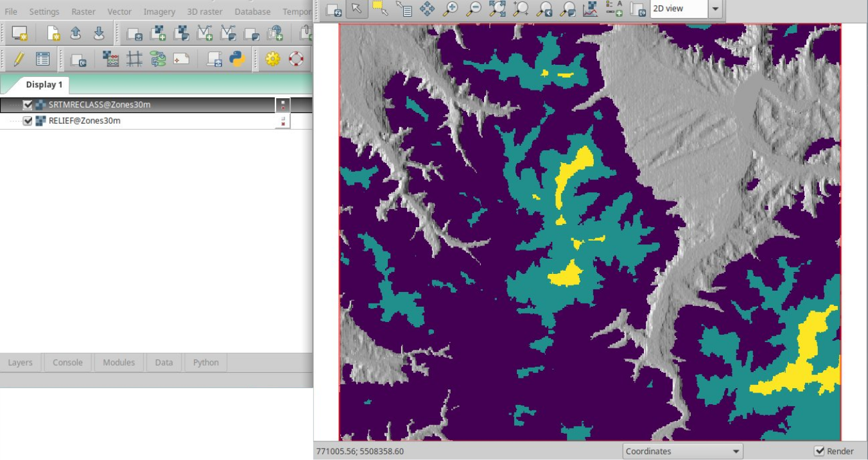Expand the Coordinates status bar dropdown
This screenshot has height=460, width=868.
(683, 451)
